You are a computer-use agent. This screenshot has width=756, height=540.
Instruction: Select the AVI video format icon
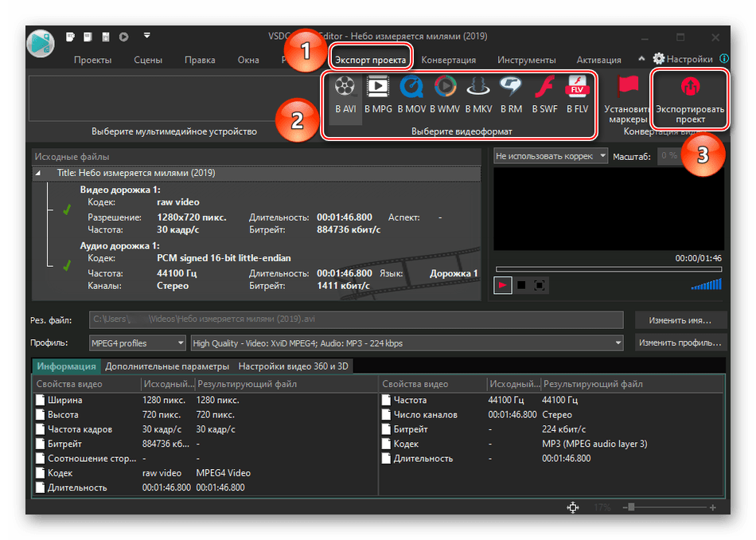[345, 96]
